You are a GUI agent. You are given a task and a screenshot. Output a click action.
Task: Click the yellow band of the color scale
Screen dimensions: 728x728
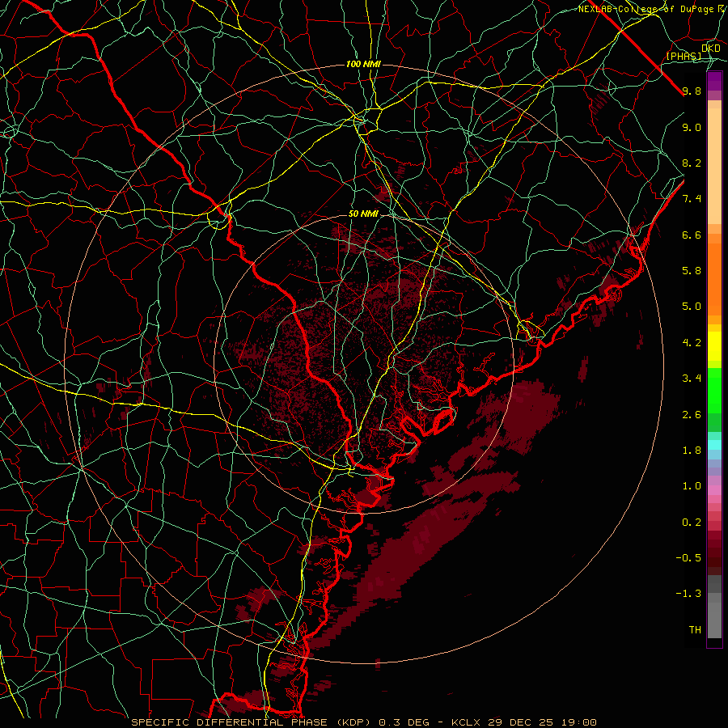pyautogui.click(x=714, y=346)
